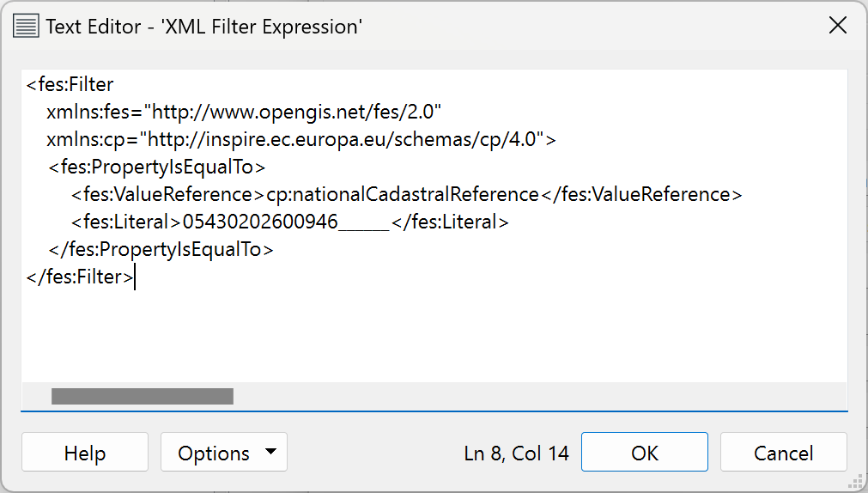Cancel the text editor dialog
Viewport: 868px width, 493px height.
coord(783,452)
